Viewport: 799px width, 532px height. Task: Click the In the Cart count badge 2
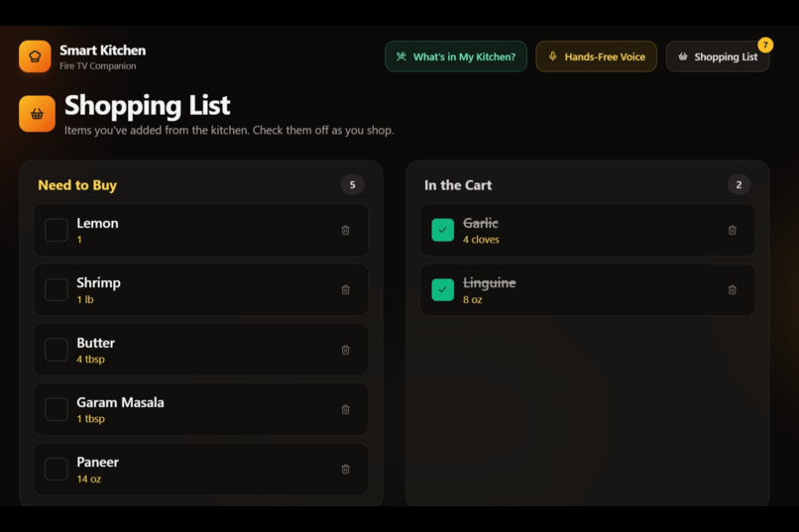coord(739,185)
